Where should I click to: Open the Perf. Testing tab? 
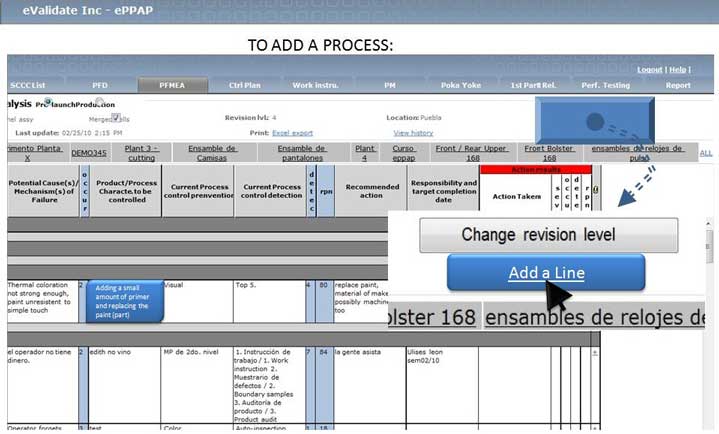click(x=605, y=85)
